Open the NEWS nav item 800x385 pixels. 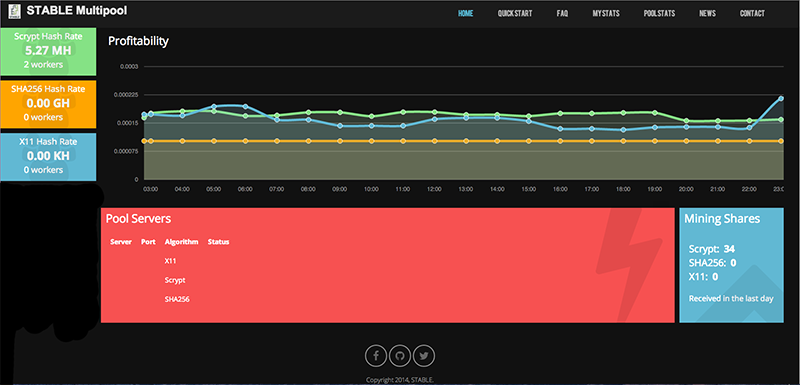[707, 14]
